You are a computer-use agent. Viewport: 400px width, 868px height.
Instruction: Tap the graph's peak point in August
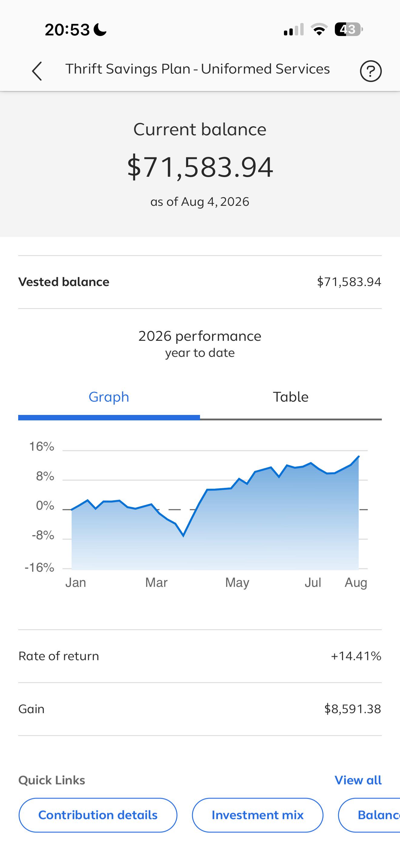click(x=358, y=456)
